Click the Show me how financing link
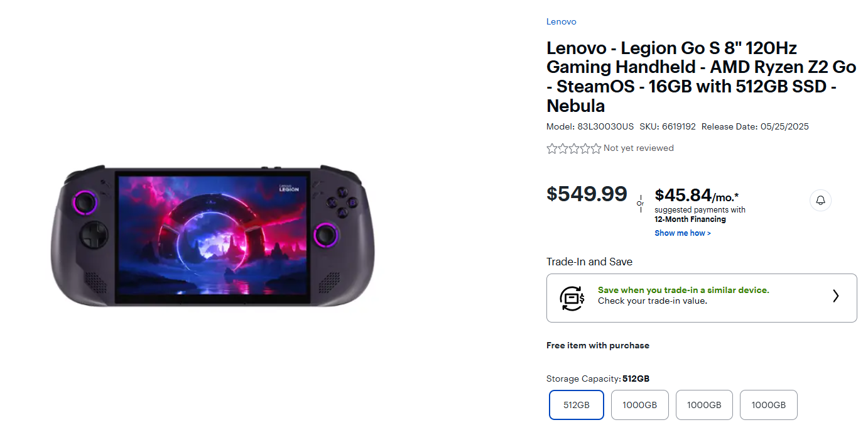The image size is (868, 437). (x=682, y=233)
